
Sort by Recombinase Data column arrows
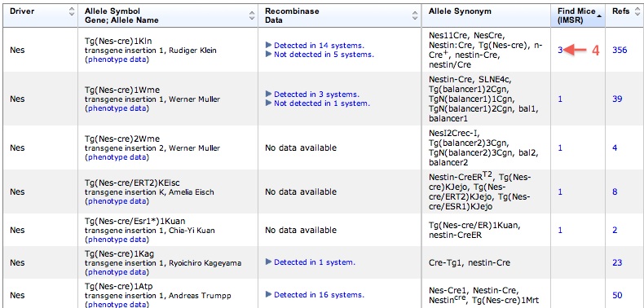(415, 15)
